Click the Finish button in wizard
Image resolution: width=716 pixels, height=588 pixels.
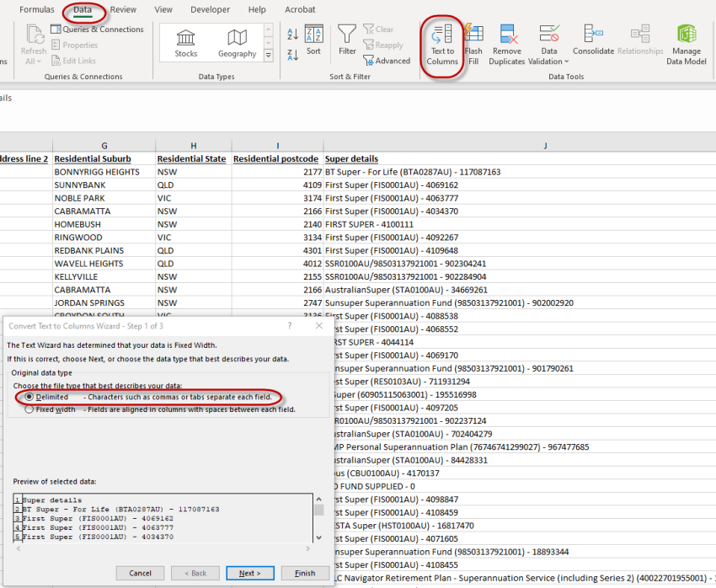[x=305, y=573]
